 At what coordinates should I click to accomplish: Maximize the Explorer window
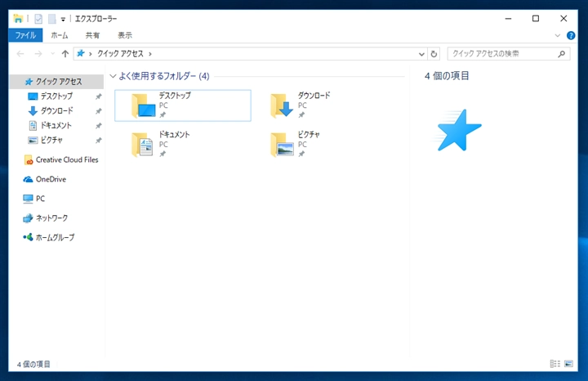tap(536, 18)
